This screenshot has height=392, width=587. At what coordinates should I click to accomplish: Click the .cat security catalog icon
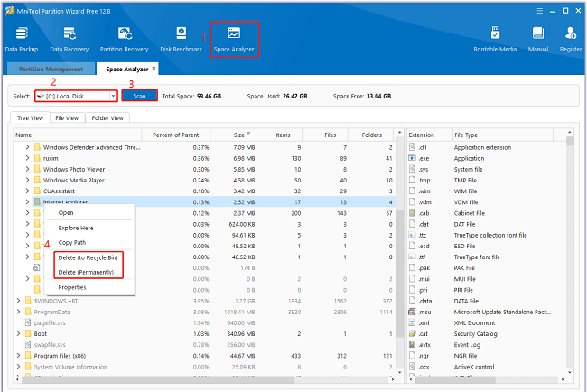click(412, 333)
